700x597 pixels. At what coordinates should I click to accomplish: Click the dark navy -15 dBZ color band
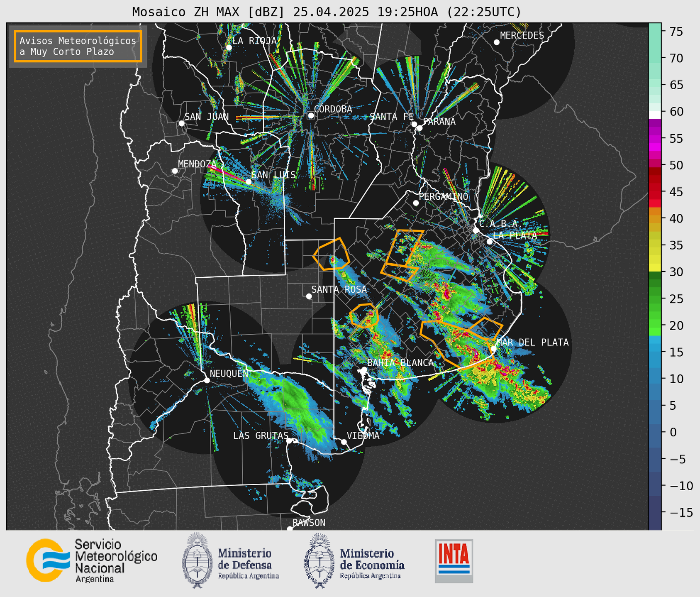click(655, 512)
